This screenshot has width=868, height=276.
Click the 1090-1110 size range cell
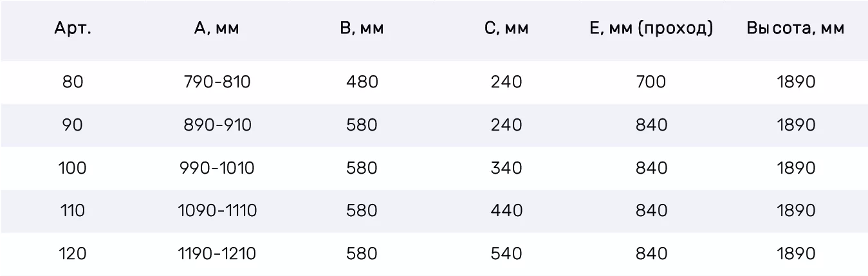tap(217, 211)
